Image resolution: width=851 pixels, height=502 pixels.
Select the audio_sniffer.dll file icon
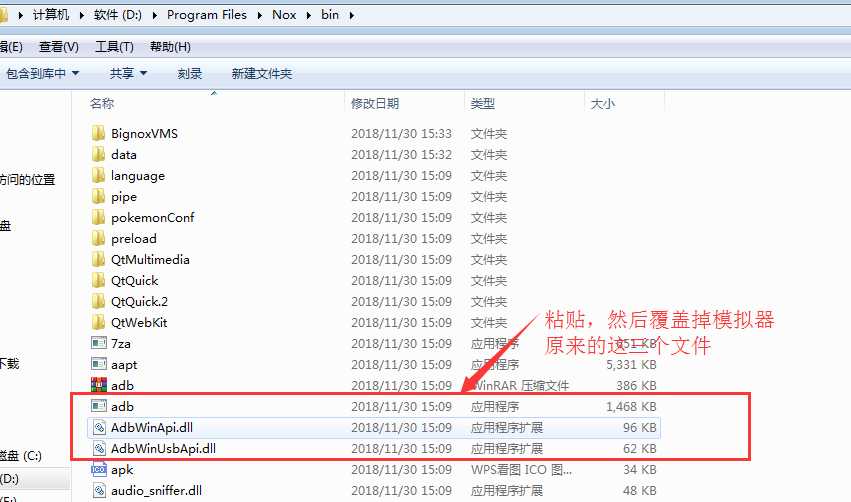(99, 491)
